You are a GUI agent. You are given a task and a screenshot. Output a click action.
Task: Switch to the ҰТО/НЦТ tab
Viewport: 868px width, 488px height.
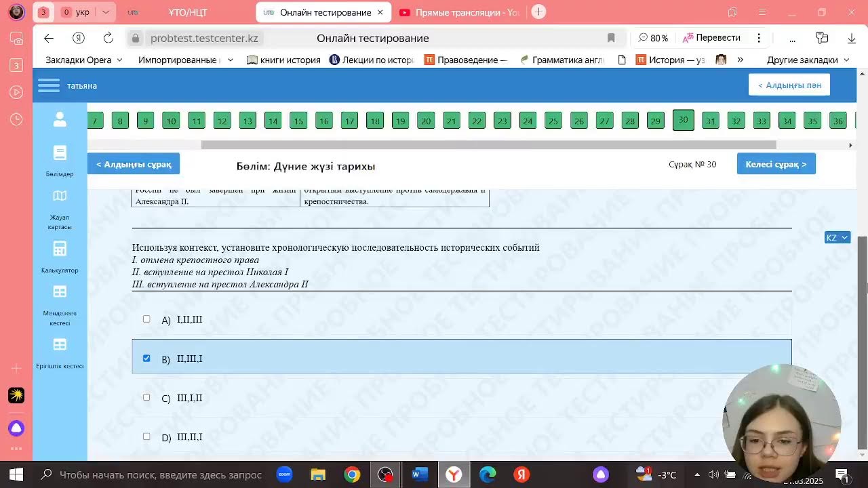point(187,12)
